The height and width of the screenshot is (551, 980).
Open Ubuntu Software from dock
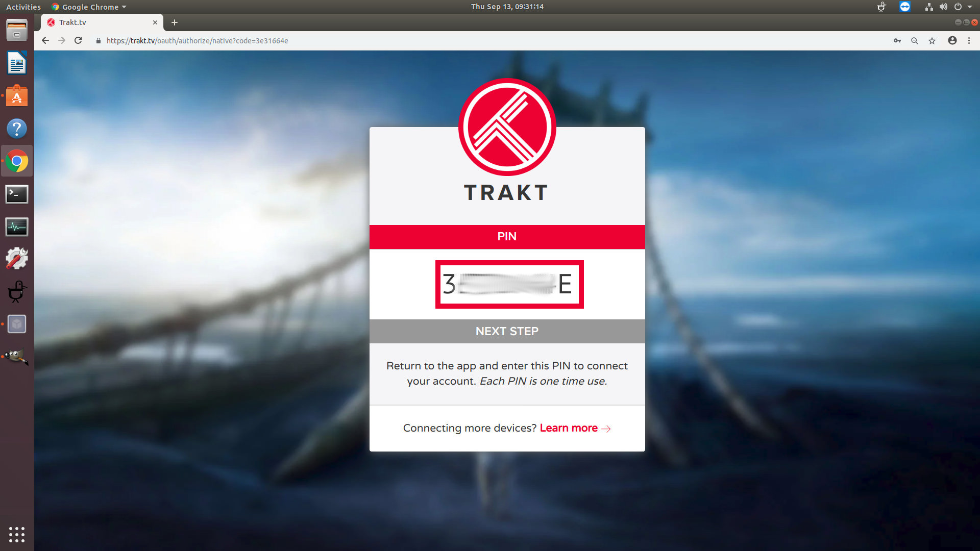(x=17, y=96)
